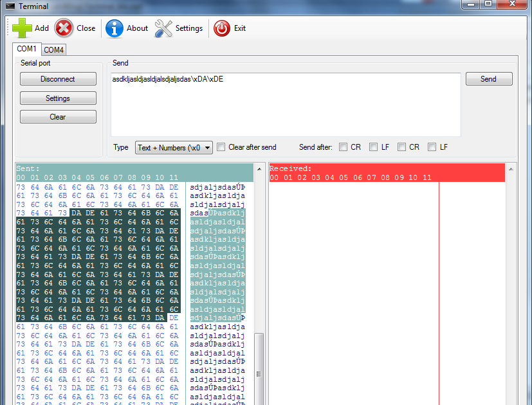Click the 'Type' label beside the dropdown
The height and width of the screenshot is (405, 532).
tap(121, 147)
